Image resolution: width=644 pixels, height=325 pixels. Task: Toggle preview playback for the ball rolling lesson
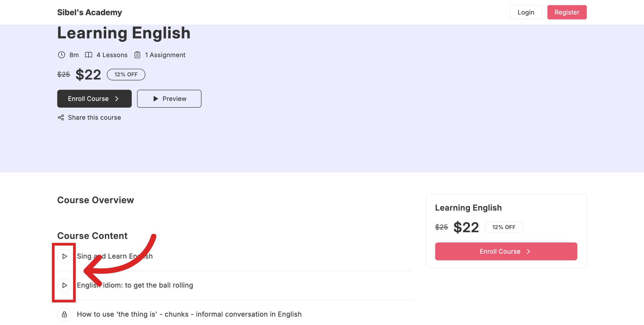(x=64, y=285)
